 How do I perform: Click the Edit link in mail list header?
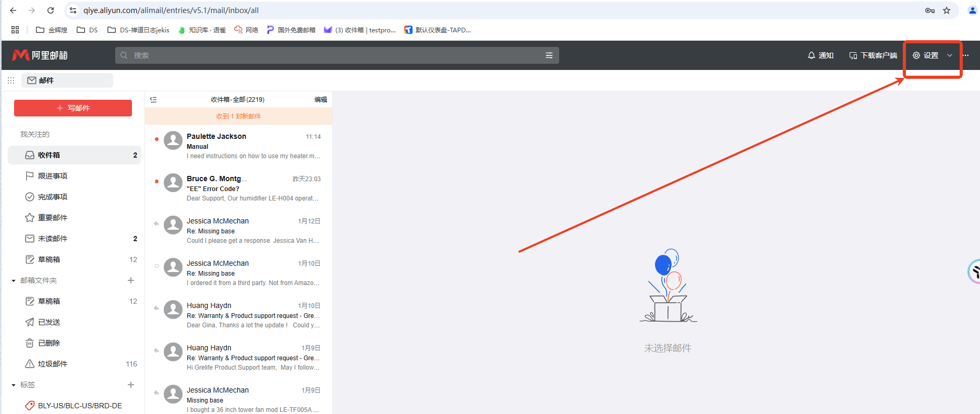pos(320,100)
